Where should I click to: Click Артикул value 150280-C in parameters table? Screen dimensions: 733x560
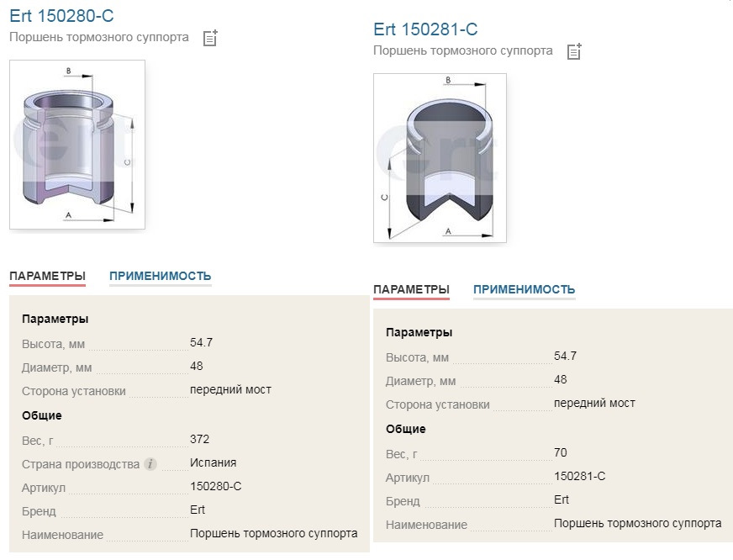[x=215, y=486]
